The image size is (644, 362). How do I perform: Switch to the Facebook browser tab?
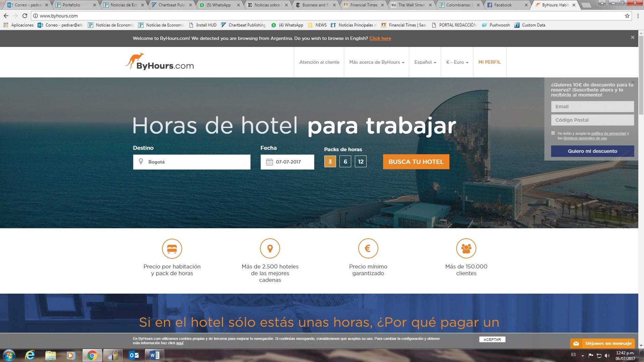[x=502, y=5]
